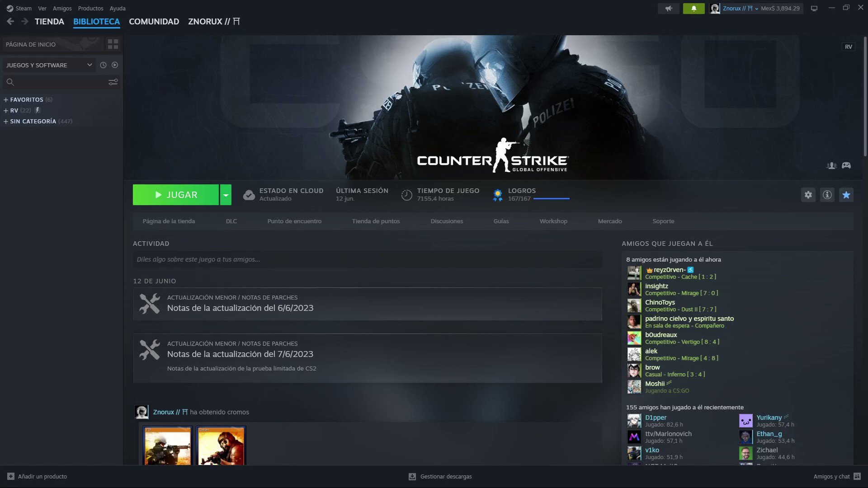Click the achievements progress bar
This screenshot has width=868, height=488.
point(552,198)
